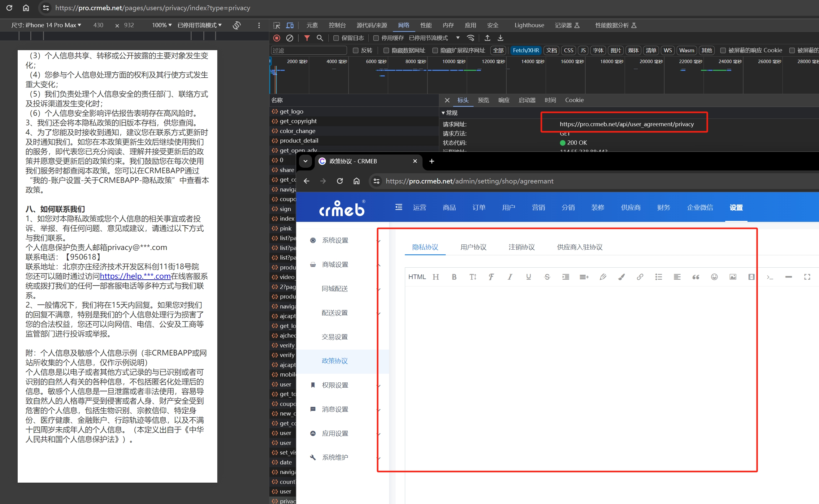Open device toolbar 已停用节流模式 dropdown

coord(199,25)
